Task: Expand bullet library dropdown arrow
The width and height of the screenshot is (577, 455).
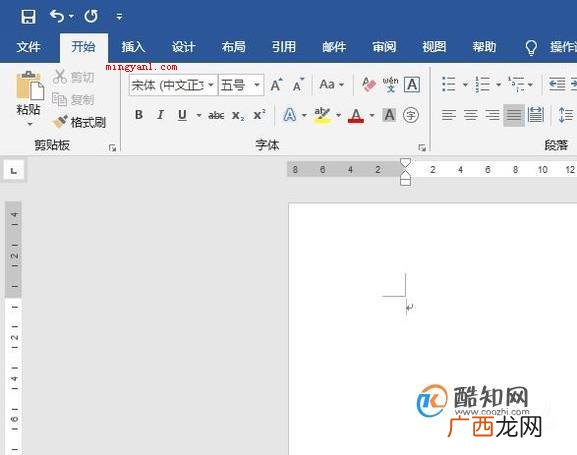Action: (465, 85)
